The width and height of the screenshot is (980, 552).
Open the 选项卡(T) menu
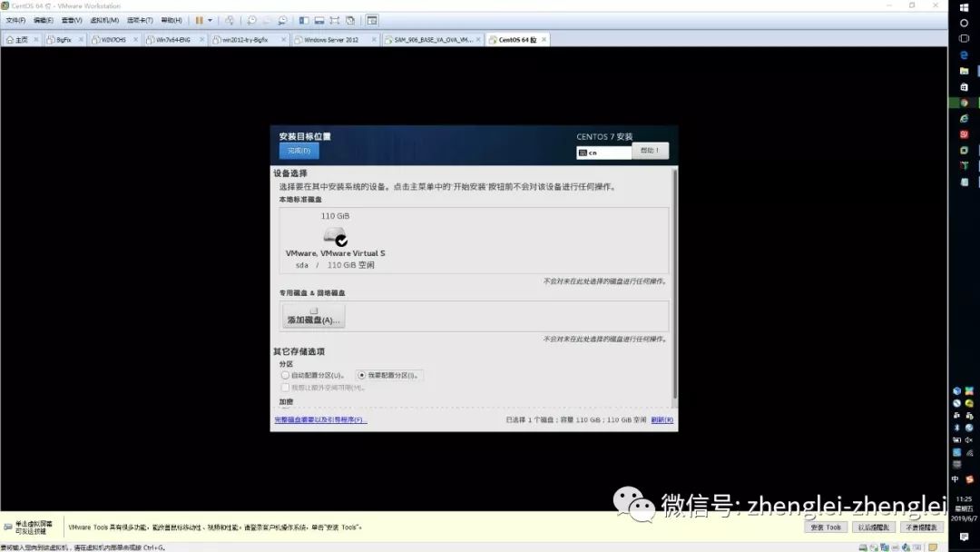click(x=140, y=21)
